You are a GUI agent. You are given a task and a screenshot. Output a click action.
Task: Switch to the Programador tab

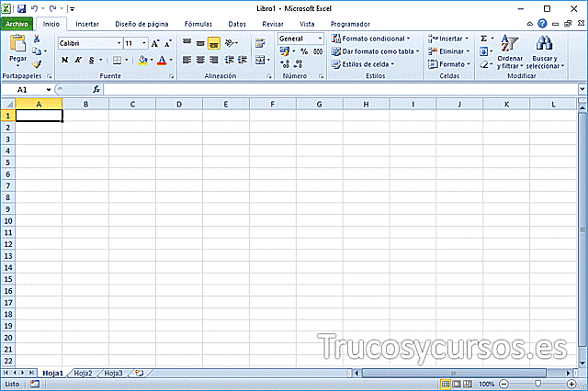pyautogui.click(x=350, y=24)
